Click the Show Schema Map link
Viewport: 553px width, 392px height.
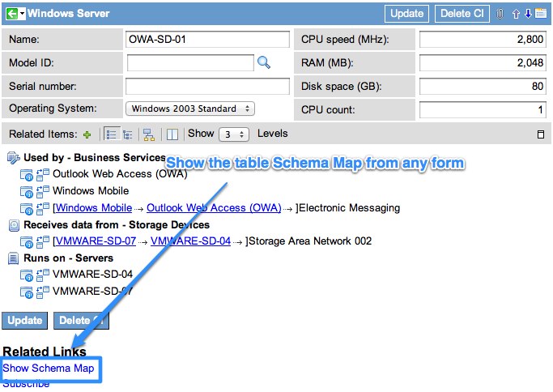[x=49, y=369]
